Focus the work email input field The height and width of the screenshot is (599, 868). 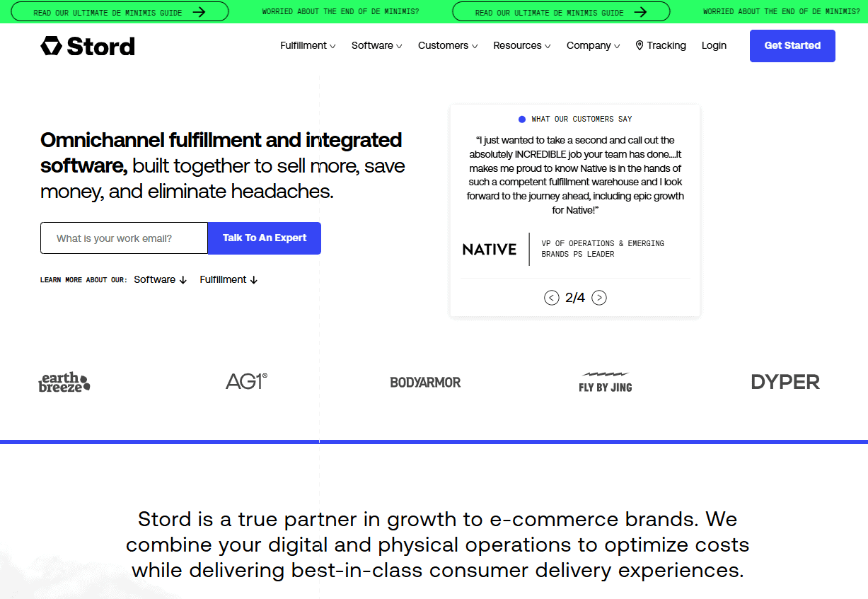[x=124, y=238]
